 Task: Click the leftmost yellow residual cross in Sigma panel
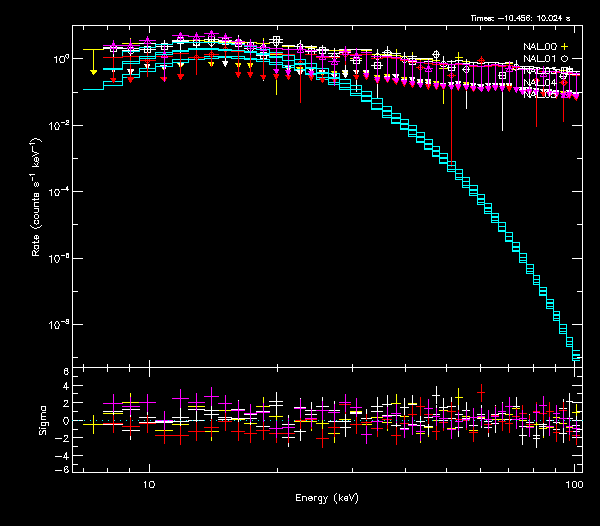click(93, 424)
